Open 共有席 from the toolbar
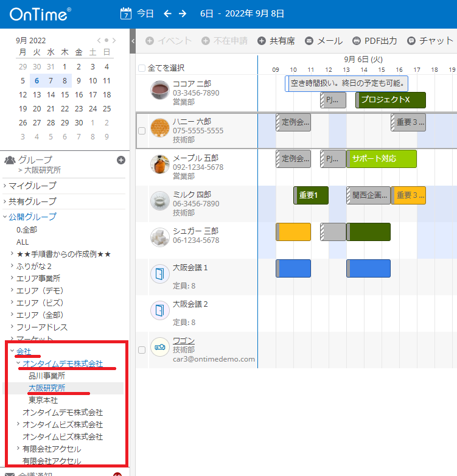The height and width of the screenshot is (476, 457). tap(276, 41)
